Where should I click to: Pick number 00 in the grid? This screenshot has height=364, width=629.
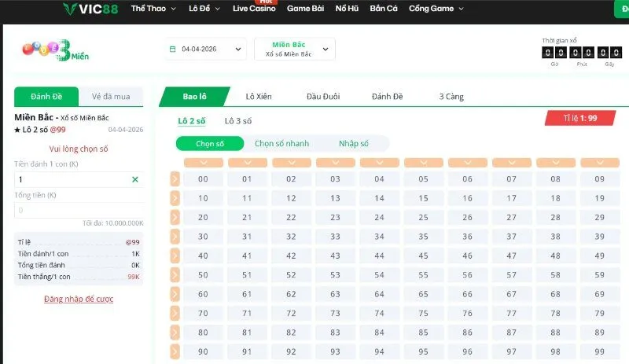tap(204, 179)
